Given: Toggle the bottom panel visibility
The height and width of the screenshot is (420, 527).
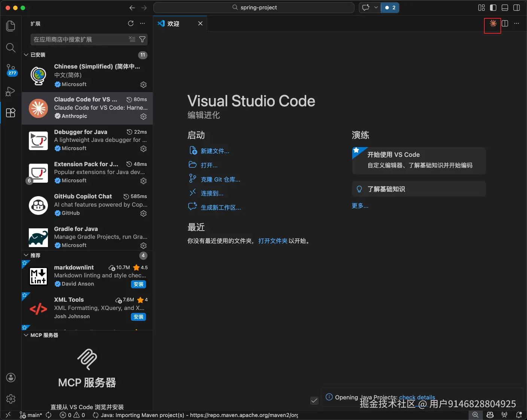Looking at the screenshot, I should click(505, 7).
